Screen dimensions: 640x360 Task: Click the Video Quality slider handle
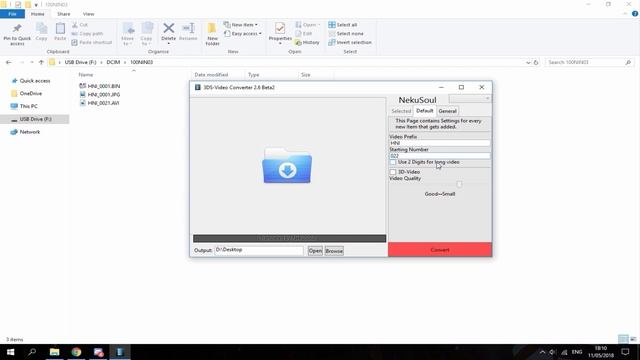pos(459,184)
